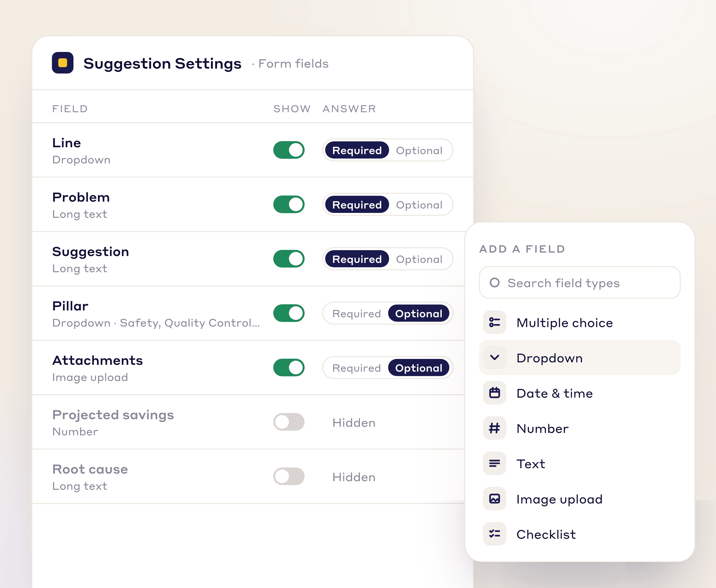Turn off the Problem field show toggle
Screen dimensions: 716x588
pyautogui.click(x=289, y=204)
